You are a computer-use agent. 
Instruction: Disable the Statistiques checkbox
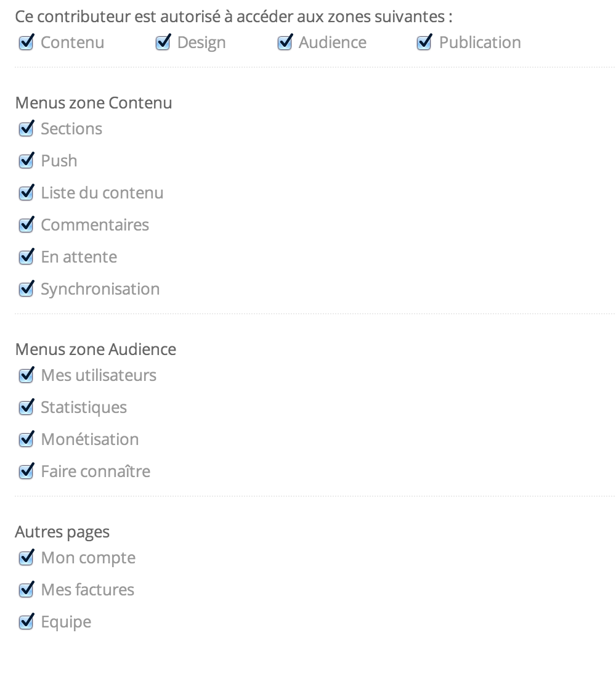tap(26, 408)
